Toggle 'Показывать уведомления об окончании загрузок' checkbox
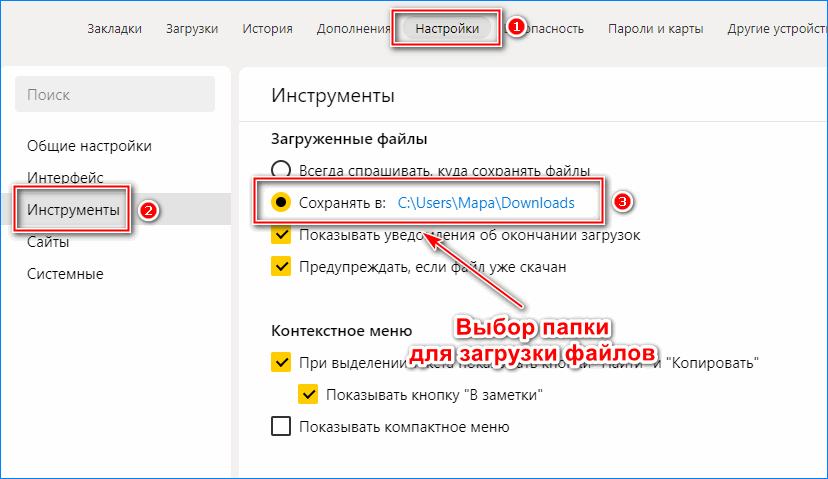Viewport: 828px width, 479px height. pyautogui.click(x=281, y=234)
